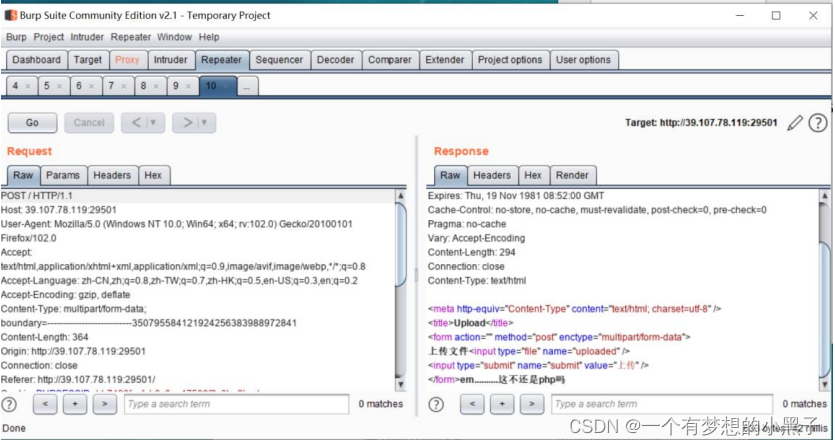Select repeater tab 4

click(x=15, y=86)
